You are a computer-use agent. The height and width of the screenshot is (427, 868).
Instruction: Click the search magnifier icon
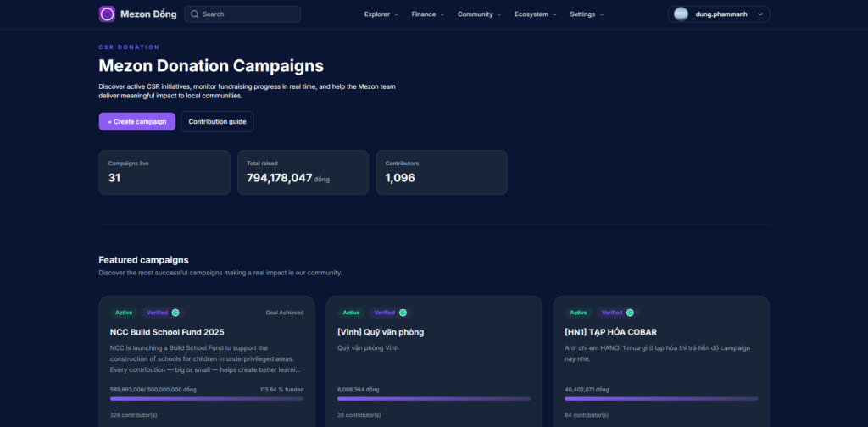(x=194, y=14)
